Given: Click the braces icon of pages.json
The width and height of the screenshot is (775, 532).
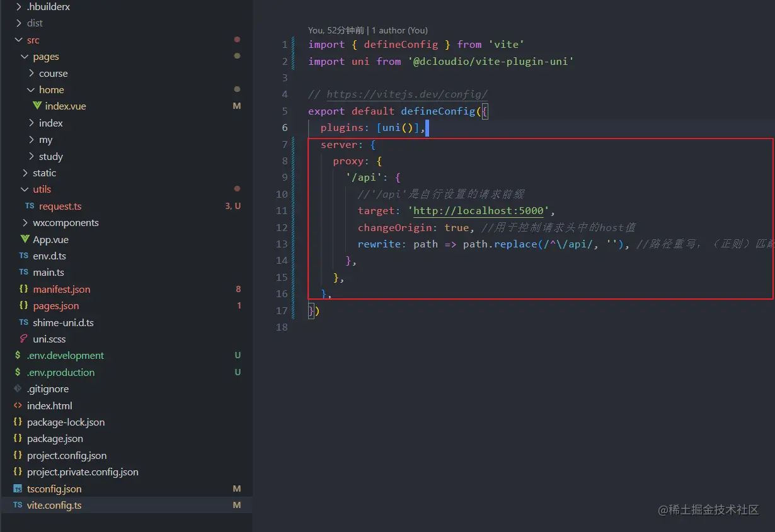Looking at the screenshot, I should point(23,306).
